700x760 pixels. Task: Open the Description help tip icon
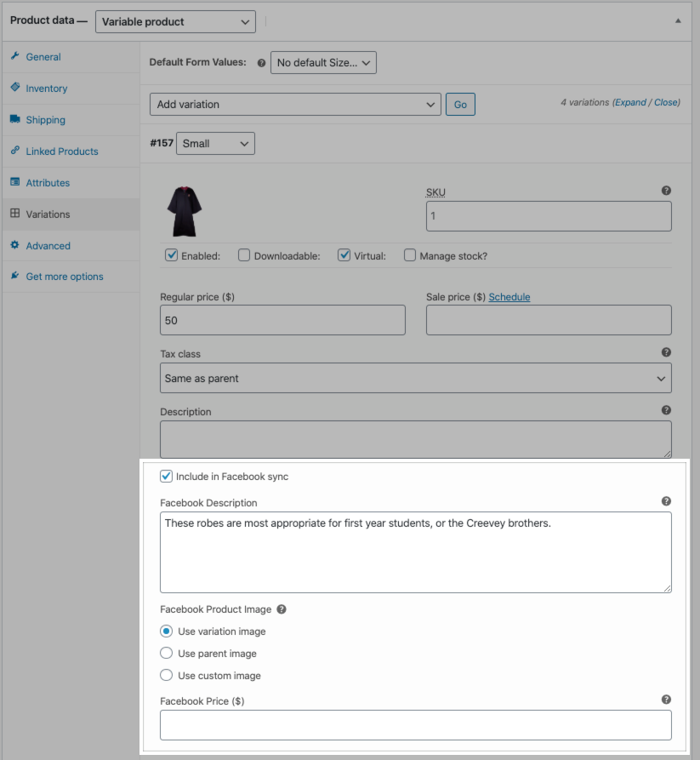(666, 410)
